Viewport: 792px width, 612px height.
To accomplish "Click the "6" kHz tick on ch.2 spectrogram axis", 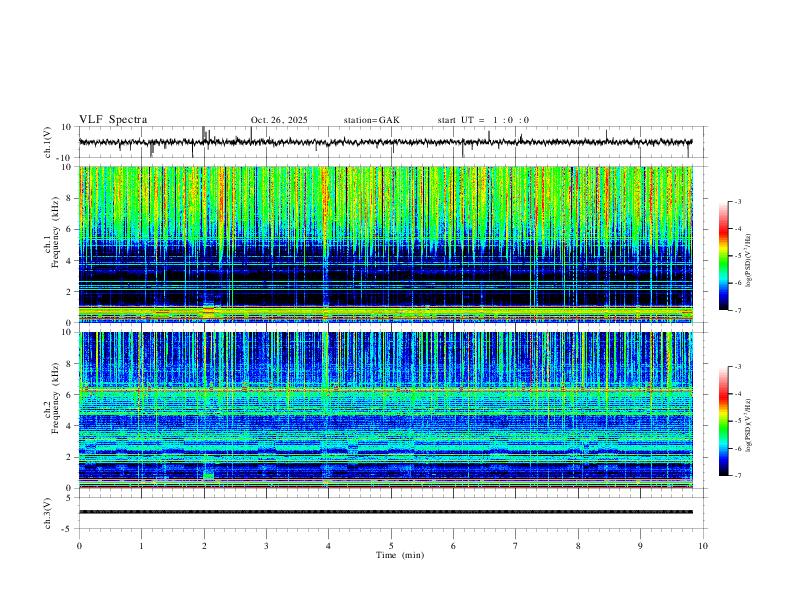I will [70, 395].
